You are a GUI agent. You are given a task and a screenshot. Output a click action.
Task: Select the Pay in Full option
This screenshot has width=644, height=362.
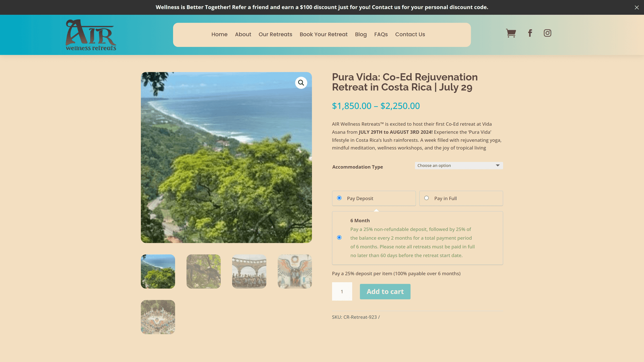point(427,198)
